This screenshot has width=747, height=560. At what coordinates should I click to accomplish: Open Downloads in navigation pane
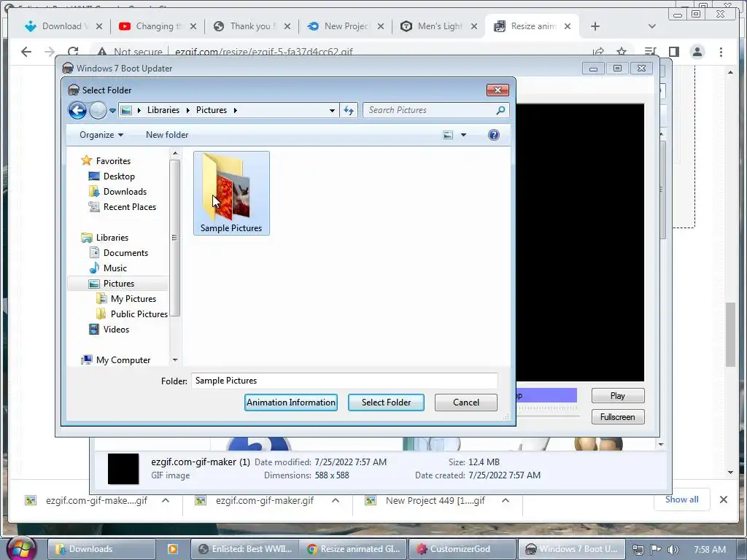[117, 192]
